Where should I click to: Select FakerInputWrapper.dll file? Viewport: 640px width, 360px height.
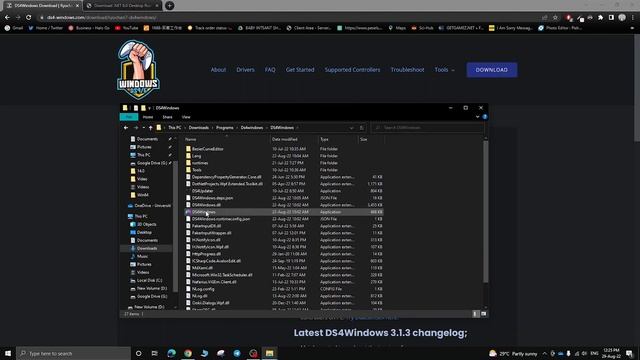tap(211, 233)
